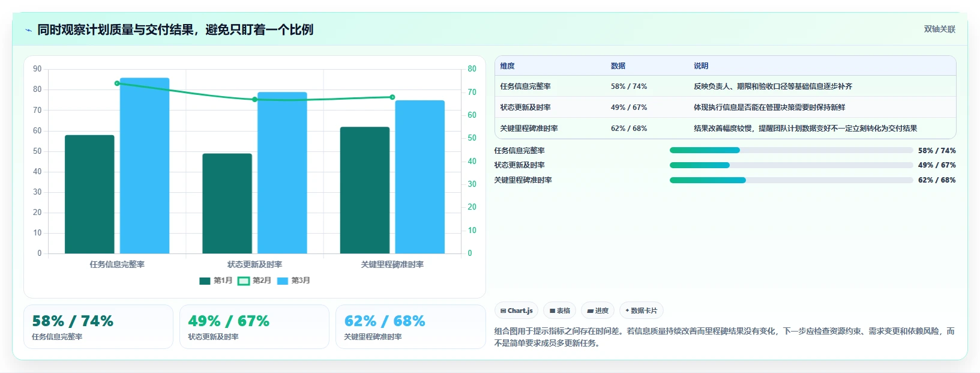Click the 62% / 68% table cell
The width and height of the screenshot is (980, 373).
point(629,129)
